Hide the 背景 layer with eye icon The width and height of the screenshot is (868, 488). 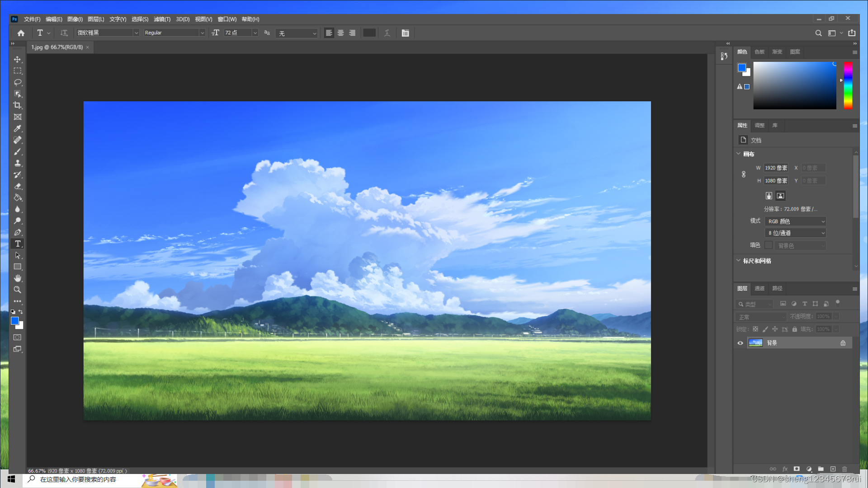[x=740, y=343]
